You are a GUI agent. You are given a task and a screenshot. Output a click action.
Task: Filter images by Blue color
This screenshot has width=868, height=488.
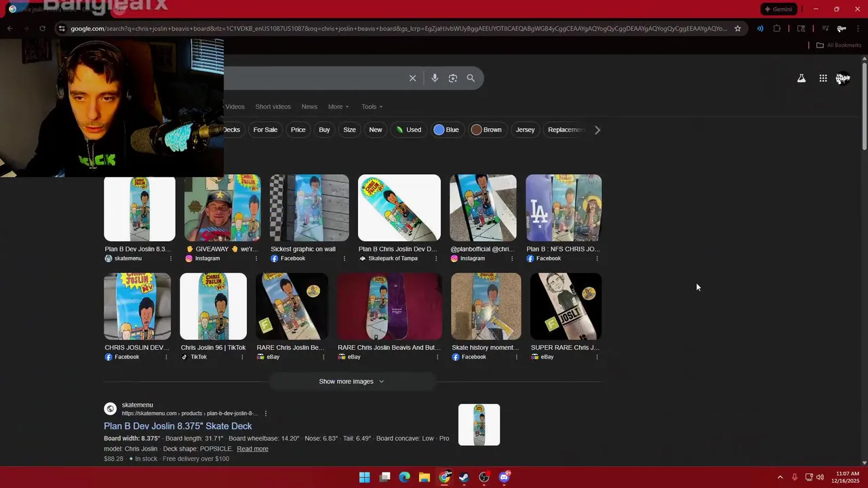pyautogui.click(x=447, y=129)
